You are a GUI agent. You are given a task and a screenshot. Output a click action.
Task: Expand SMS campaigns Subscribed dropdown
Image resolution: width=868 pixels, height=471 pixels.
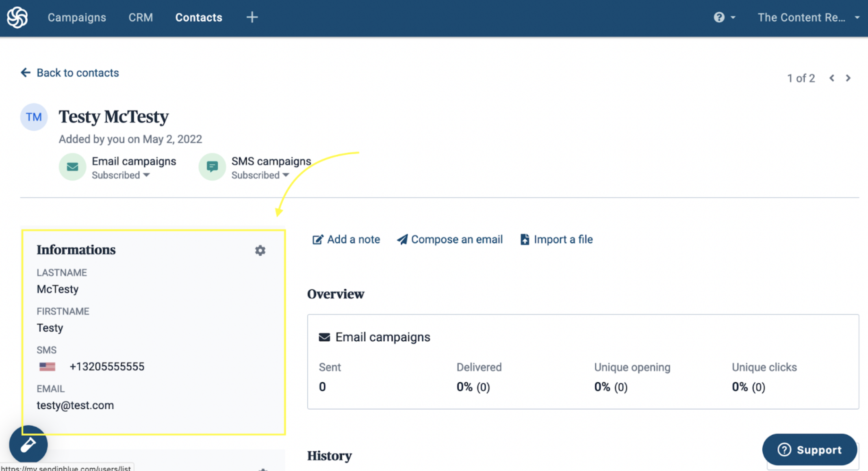tap(260, 175)
